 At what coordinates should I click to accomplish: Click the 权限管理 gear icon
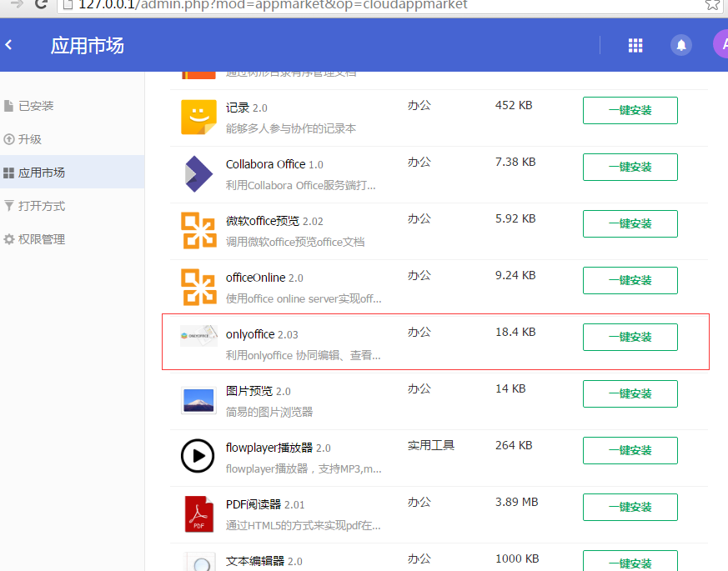pos(9,239)
